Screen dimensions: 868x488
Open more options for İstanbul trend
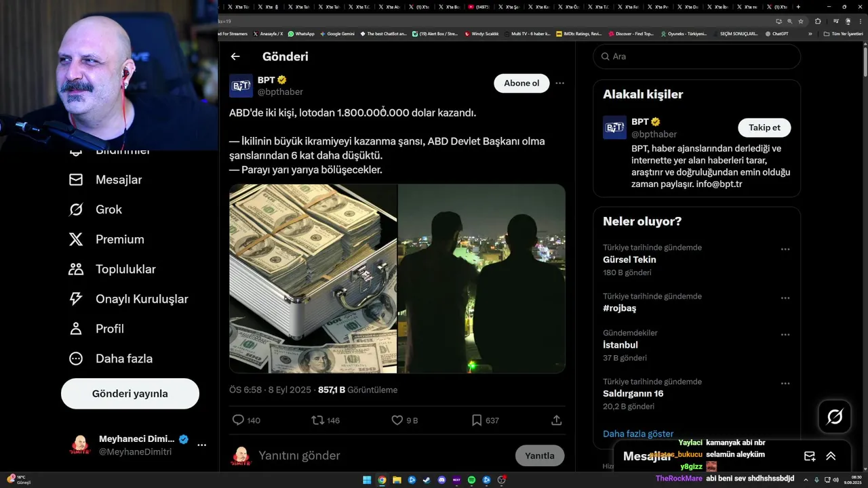(x=785, y=335)
